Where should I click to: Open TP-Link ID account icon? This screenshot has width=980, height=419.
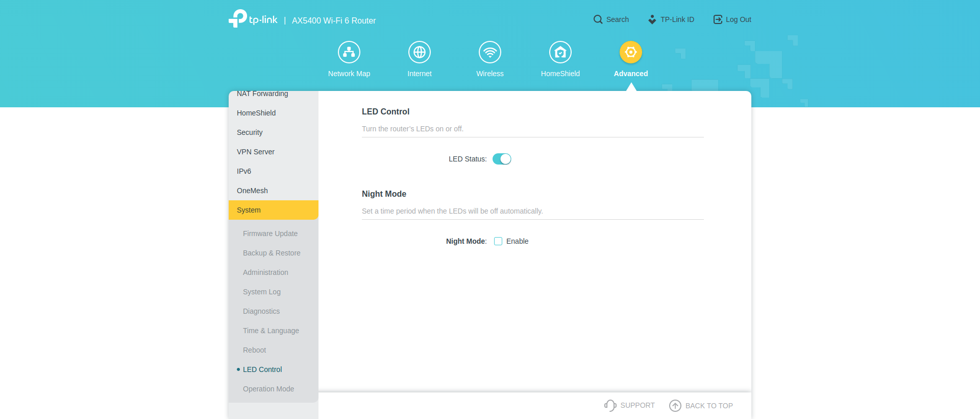[x=652, y=19]
